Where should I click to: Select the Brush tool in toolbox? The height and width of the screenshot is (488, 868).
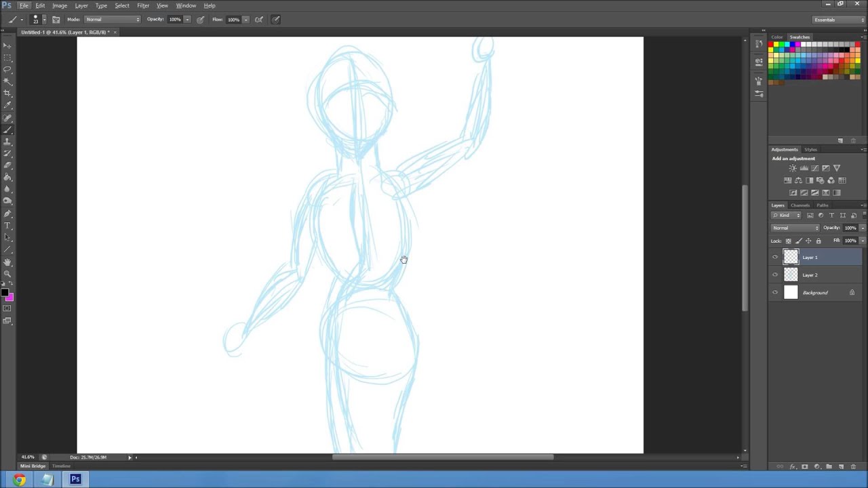pyautogui.click(x=7, y=130)
